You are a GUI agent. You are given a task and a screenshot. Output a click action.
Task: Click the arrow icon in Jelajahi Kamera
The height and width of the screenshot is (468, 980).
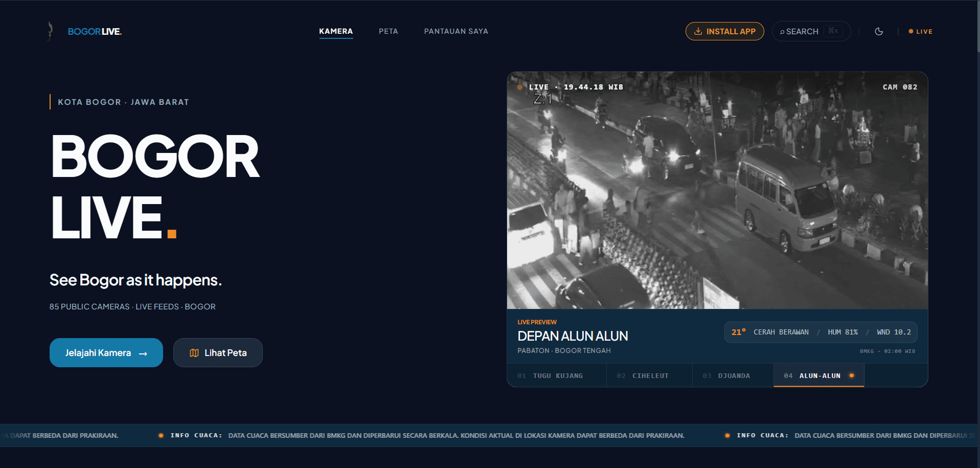click(143, 353)
